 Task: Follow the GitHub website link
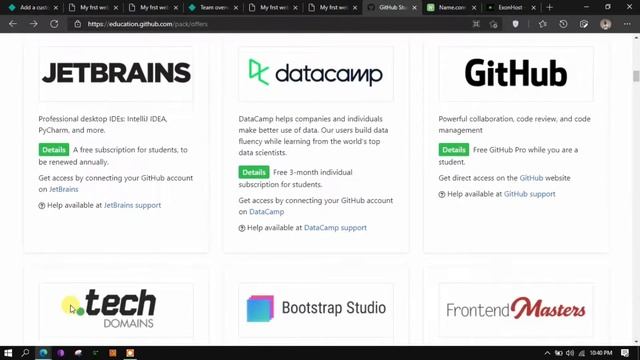(531, 178)
